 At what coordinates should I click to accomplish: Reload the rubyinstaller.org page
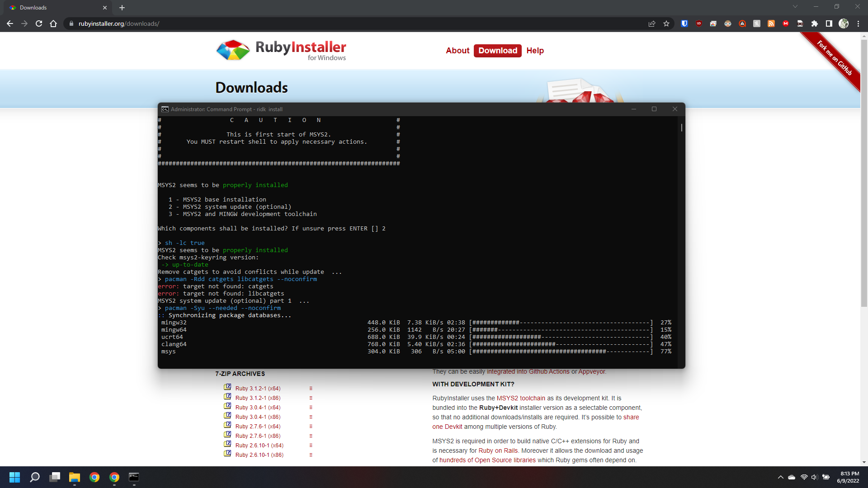pyautogui.click(x=39, y=23)
